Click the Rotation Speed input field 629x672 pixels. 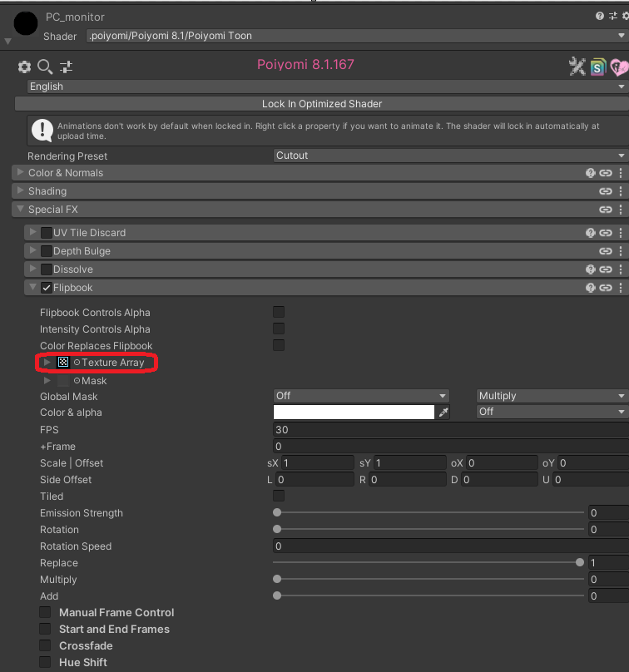pyautogui.click(x=451, y=546)
